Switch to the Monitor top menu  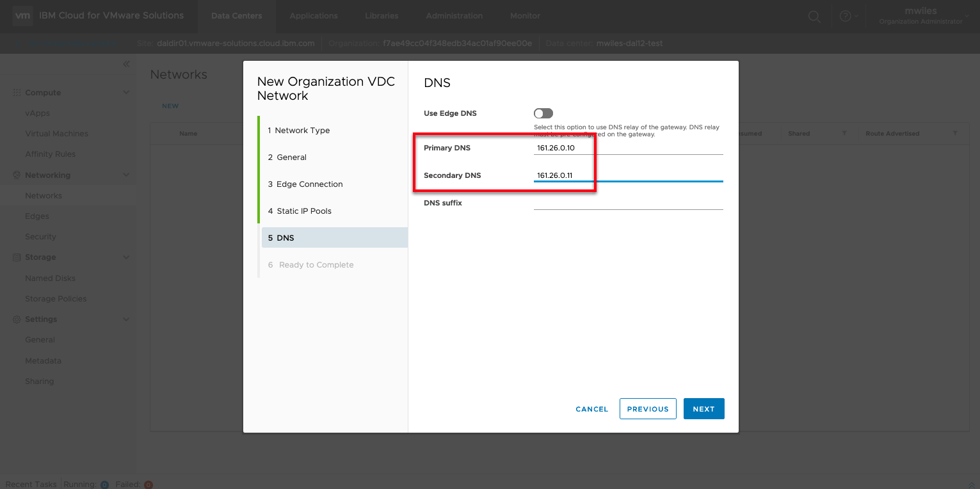coord(525,16)
